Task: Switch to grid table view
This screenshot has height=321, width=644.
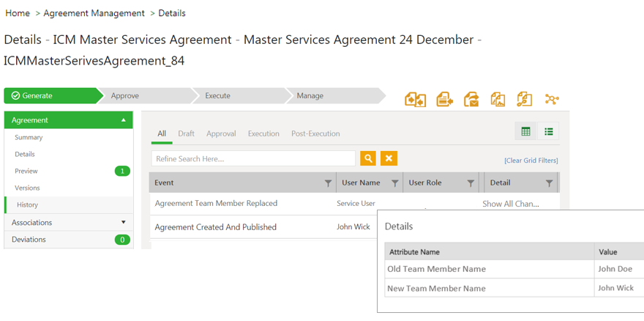Action: point(525,132)
